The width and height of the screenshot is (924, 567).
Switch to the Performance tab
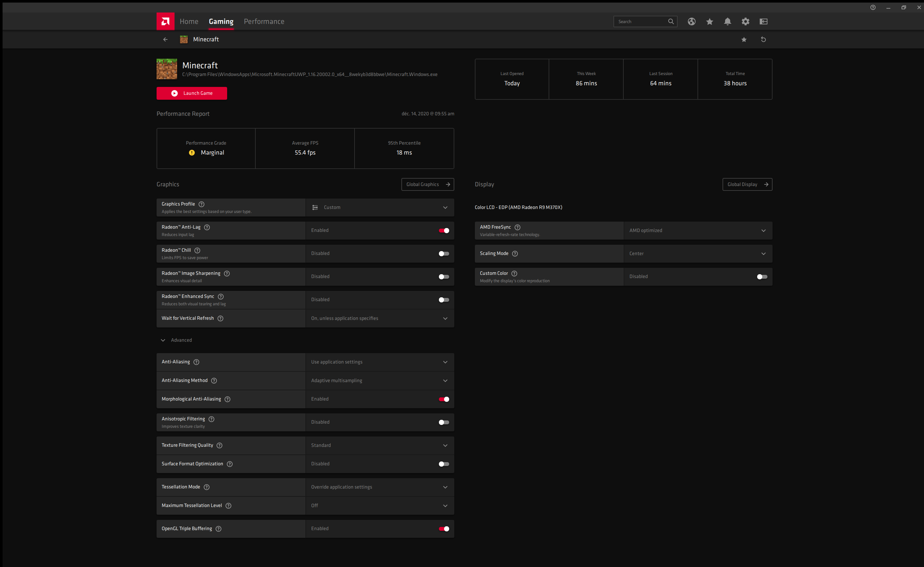[x=264, y=21]
